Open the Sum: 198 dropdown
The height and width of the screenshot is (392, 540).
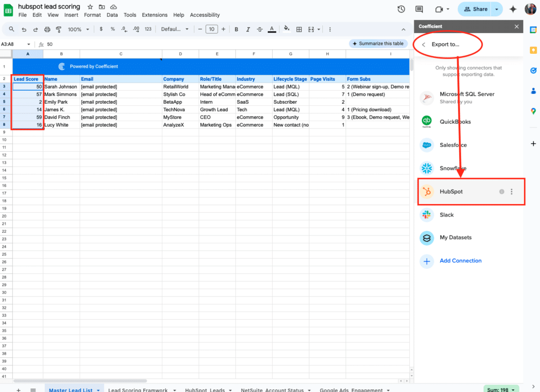pos(501,389)
